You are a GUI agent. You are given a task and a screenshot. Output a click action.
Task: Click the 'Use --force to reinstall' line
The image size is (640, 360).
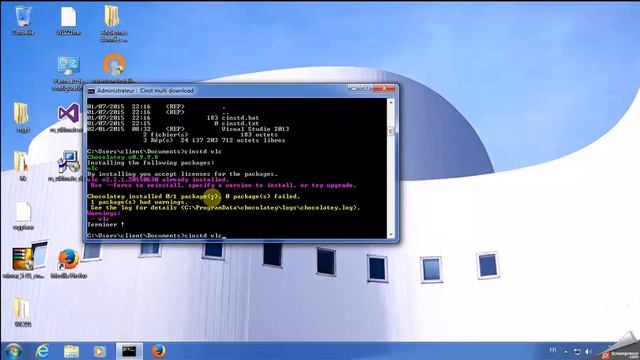click(x=223, y=185)
